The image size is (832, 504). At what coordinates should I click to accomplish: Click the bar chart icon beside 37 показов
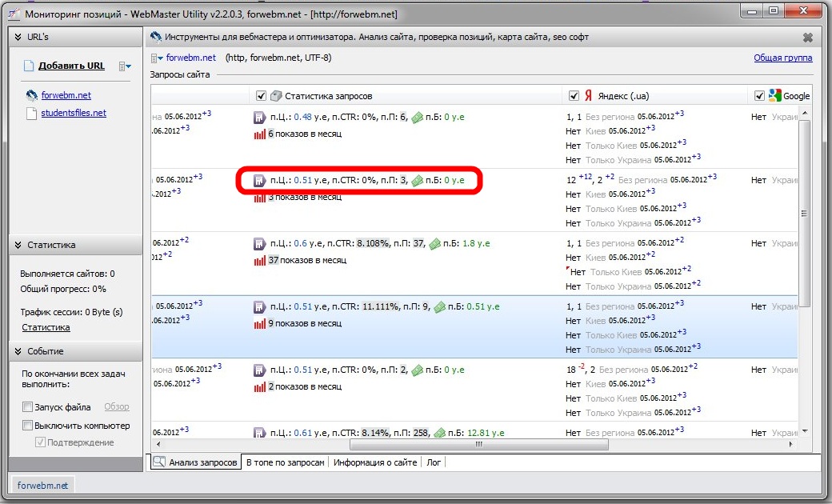point(259,260)
